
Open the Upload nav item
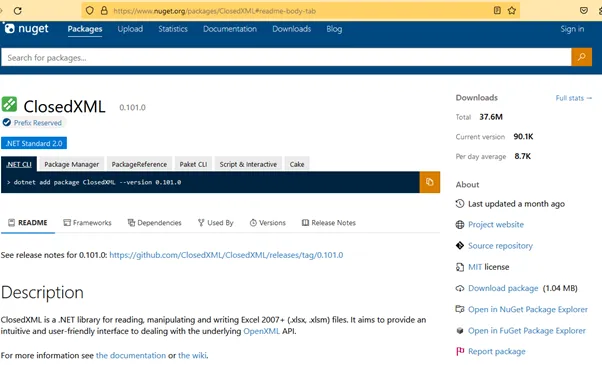coord(130,29)
